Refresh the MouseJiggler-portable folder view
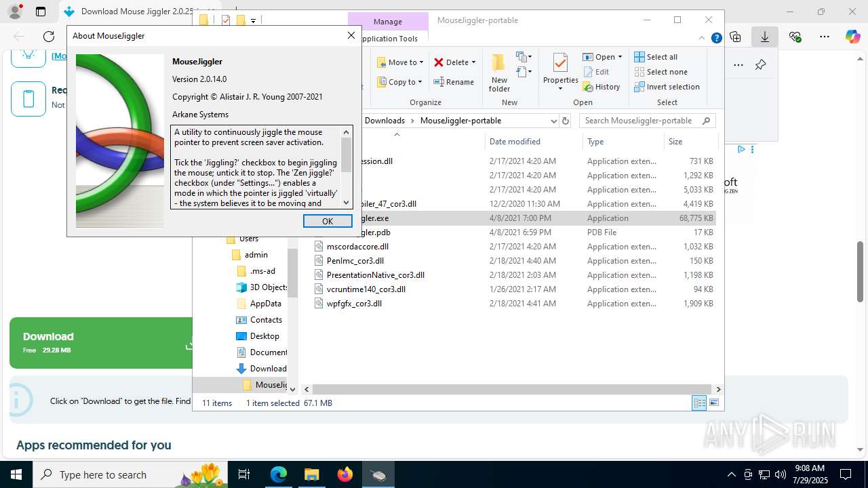Viewport: 868px width, 488px height. [x=566, y=121]
